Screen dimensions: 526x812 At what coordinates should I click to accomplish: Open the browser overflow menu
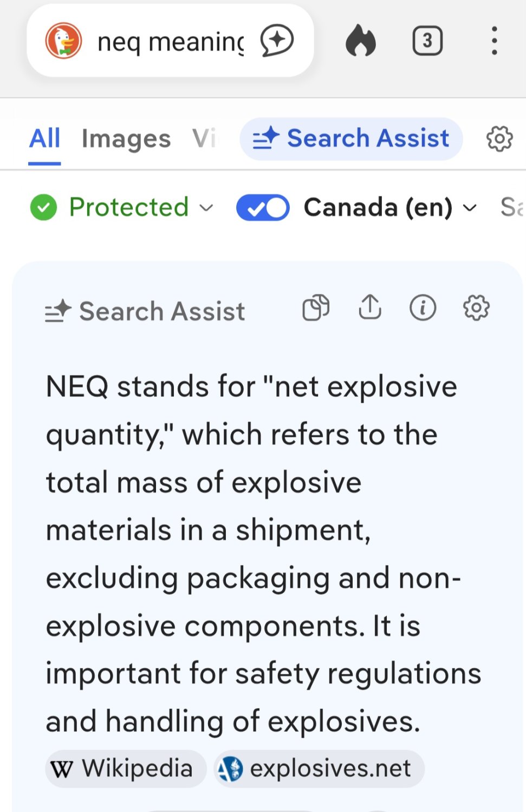pyautogui.click(x=493, y=41)
